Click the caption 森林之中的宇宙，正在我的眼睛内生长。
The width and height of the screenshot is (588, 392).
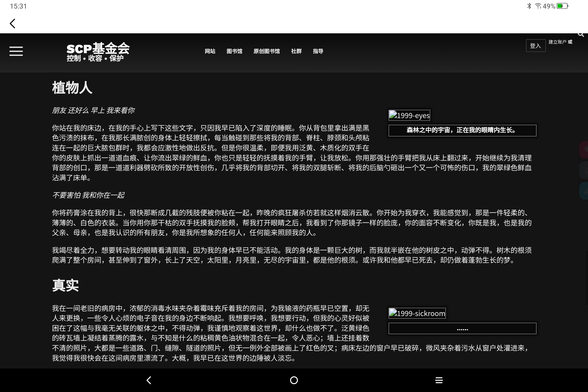[x=462, y=130]
